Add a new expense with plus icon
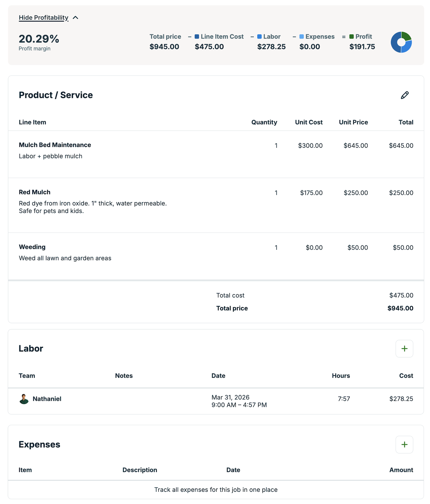This screenshot has width=430, height=504. 404,445
